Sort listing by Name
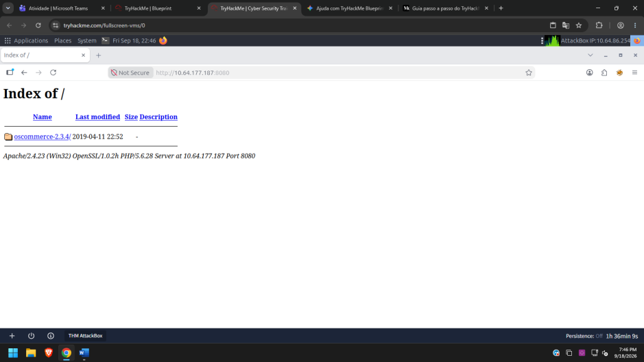644x362 pixels. pyautogui.click(x=43, y=117)
